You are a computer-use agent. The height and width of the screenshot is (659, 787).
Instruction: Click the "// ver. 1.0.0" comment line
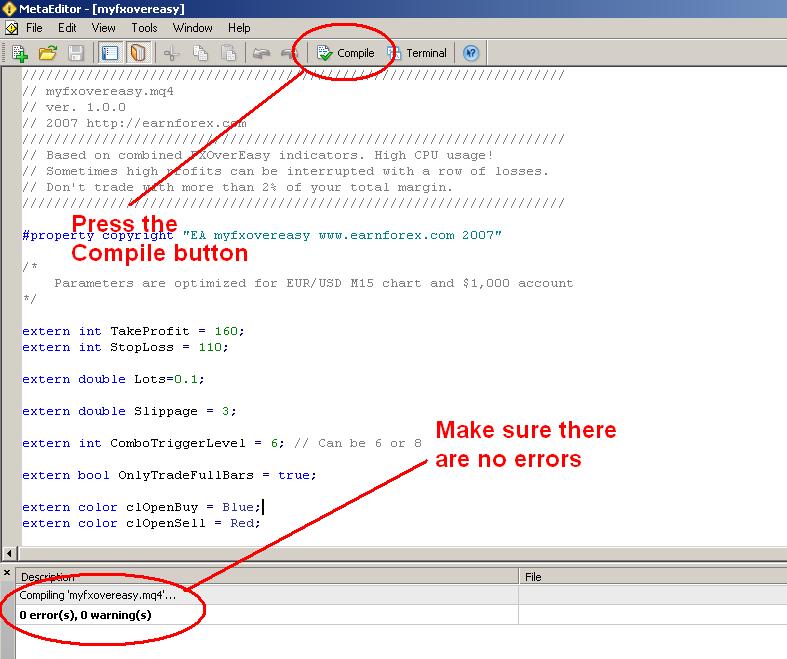click(x=74, y=107)
